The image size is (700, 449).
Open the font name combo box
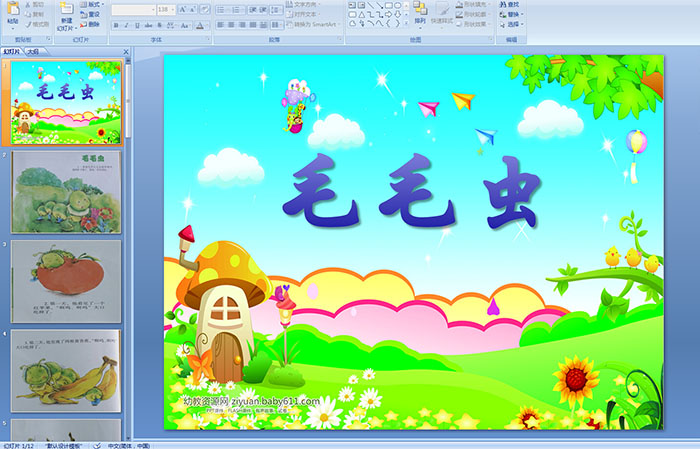tap(133, 9)
